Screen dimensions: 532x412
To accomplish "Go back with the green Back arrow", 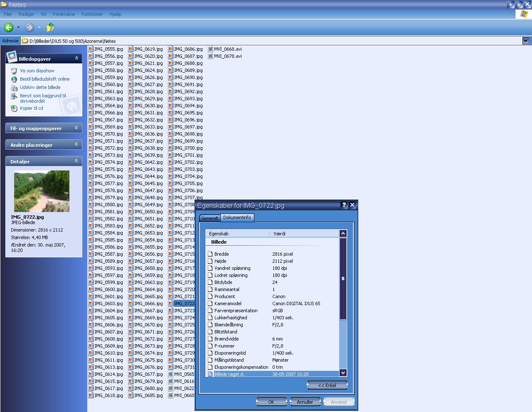I will [9, 27].
